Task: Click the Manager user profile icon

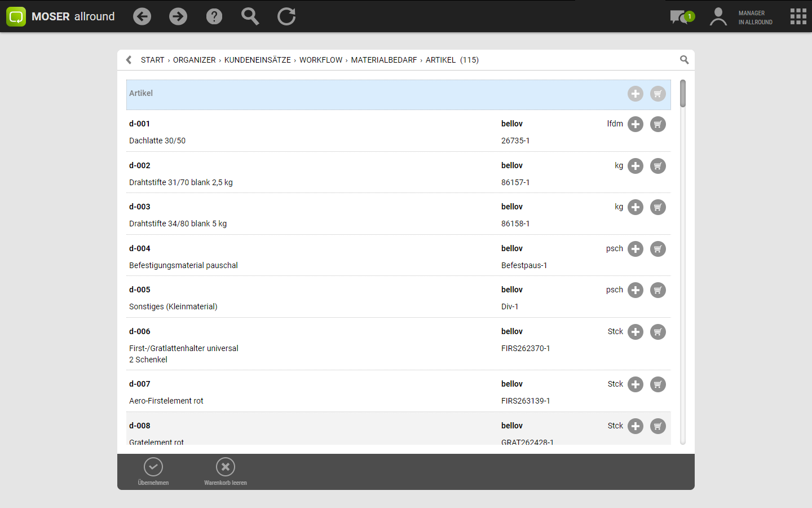Action: point(718,17)
